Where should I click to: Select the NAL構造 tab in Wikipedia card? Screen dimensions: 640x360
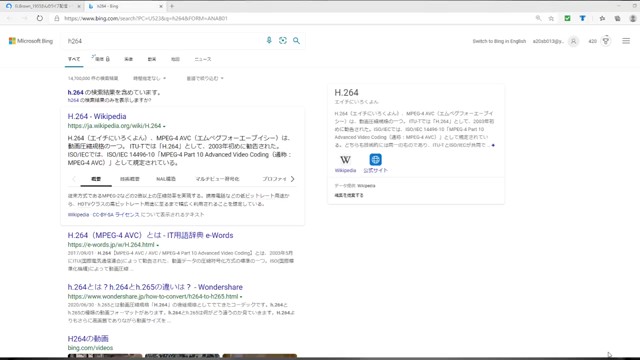tap(166, 179)
